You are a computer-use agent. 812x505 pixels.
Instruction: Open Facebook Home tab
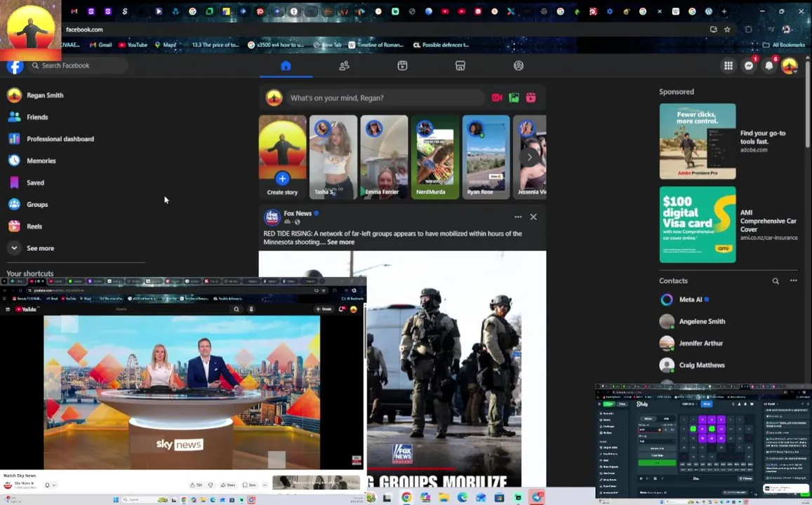pyautogui.click(x=286, y=66)
